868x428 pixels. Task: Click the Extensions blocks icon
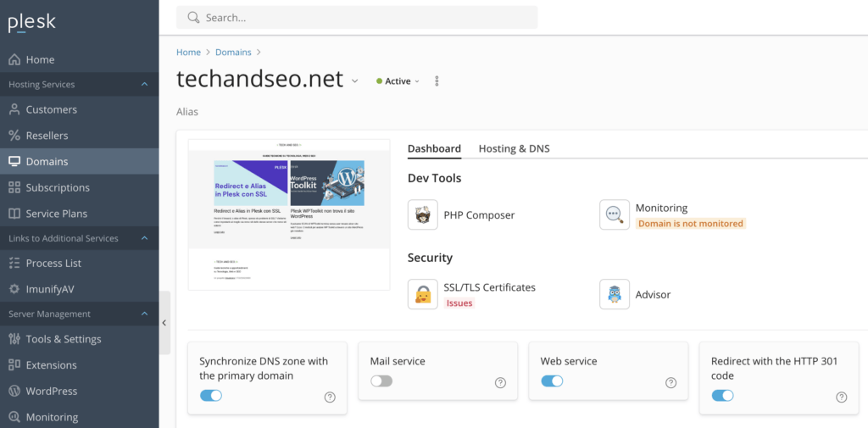pyautogui.click(x=15, y=365)
